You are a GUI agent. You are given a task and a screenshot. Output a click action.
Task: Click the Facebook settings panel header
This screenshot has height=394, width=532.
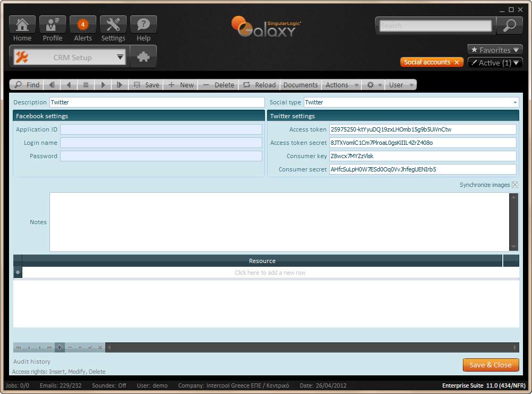(139, 116)
